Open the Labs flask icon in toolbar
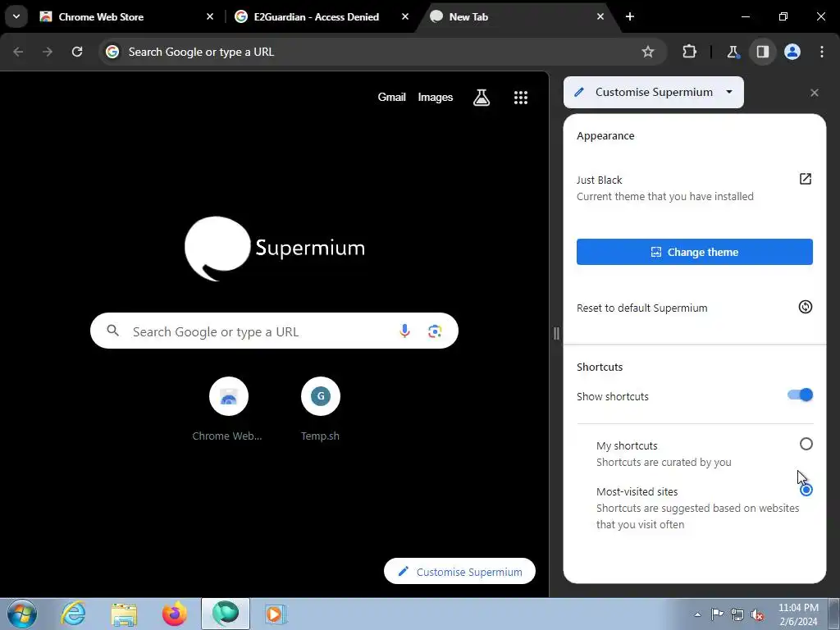 tap(733, 52)
